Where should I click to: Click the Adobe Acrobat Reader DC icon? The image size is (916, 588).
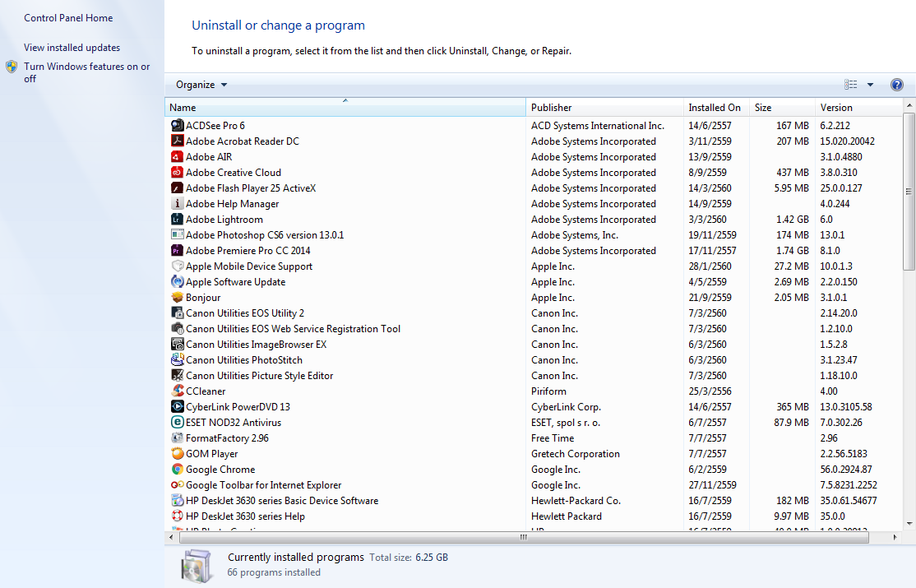tap(177, 141)
